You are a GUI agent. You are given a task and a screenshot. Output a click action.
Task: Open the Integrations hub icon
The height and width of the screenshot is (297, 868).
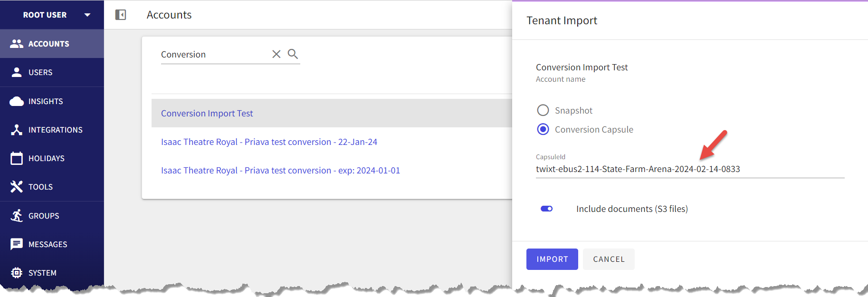[x=17, y=130]
